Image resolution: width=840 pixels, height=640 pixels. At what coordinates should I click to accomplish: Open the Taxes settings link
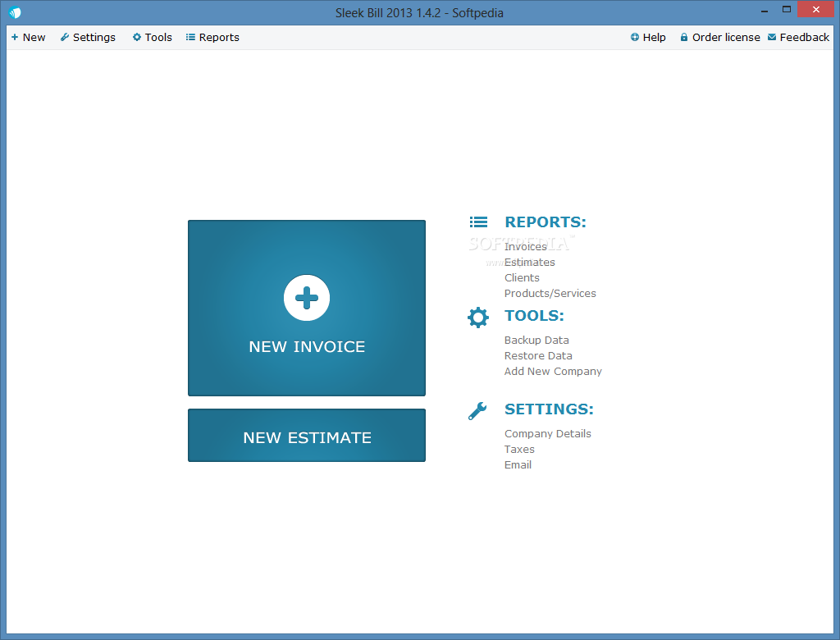point(519,449)
